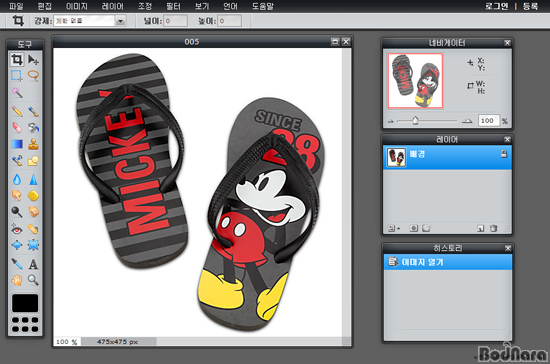Choose the Lasso tool
This screenshot has height=364, width=550.
click(x=33, y=75)
